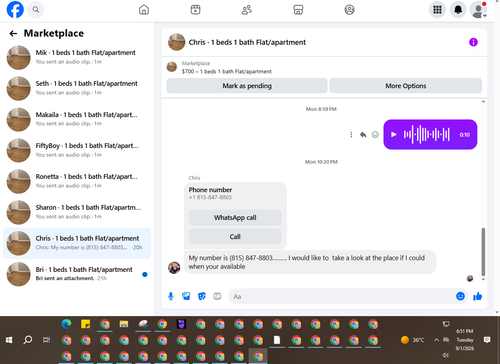Click the phone number +1 815-847-8803 text

point(210,197)
